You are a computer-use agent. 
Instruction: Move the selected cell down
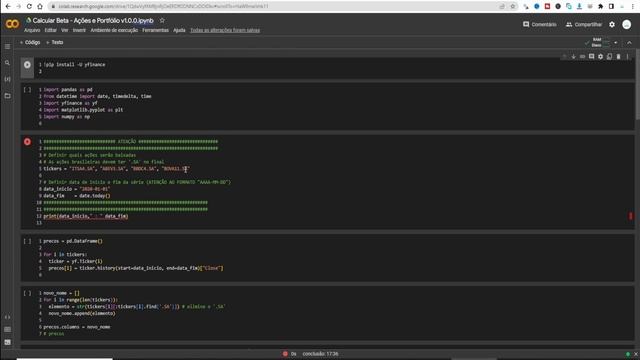(573, 57)
